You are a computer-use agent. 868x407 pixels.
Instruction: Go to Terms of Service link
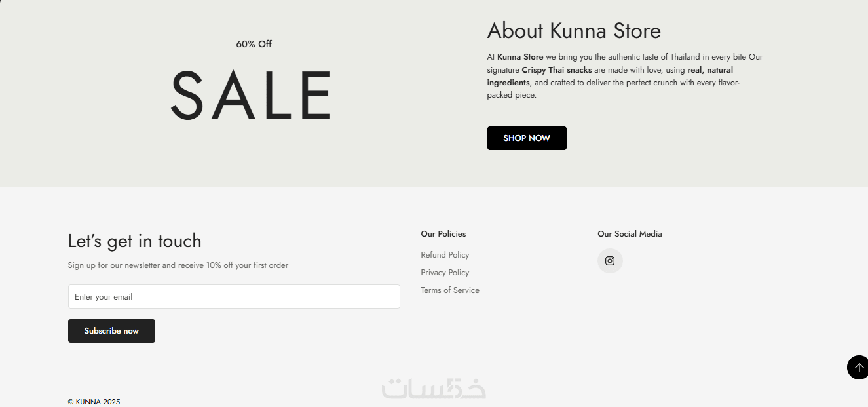pos(450,290)
